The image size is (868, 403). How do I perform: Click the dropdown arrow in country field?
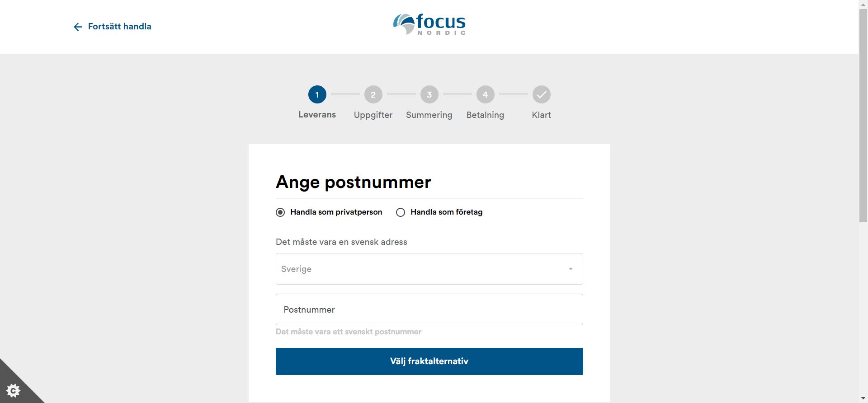(x=571, y=269)
